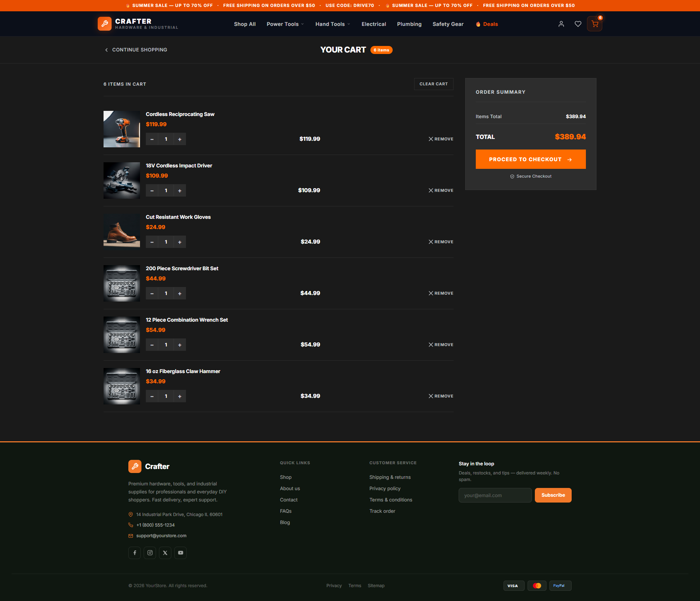700x601 pixels.
Task: Click the Clear Cart button
Action: 433,84
